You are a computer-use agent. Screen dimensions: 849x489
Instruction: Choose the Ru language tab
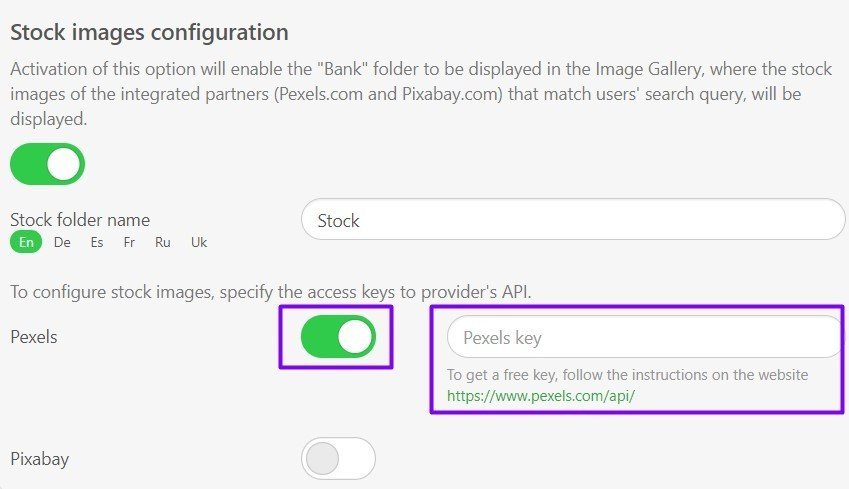pos(162,242)
